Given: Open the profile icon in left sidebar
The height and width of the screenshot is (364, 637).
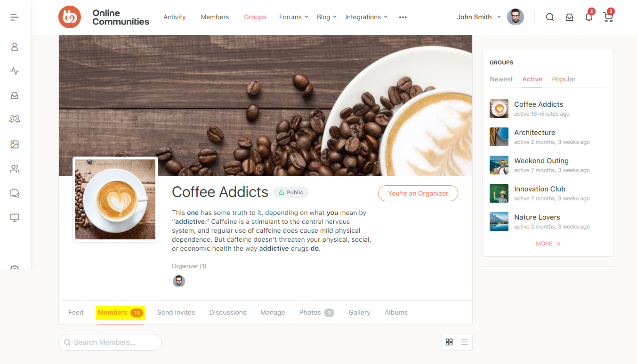Looking at the screenshot, I should pos(15,47).
